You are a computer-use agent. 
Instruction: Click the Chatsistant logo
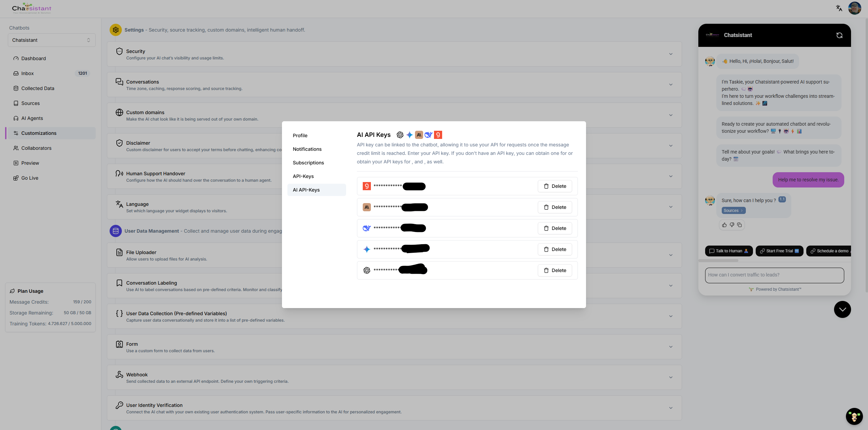click(32, 8)
